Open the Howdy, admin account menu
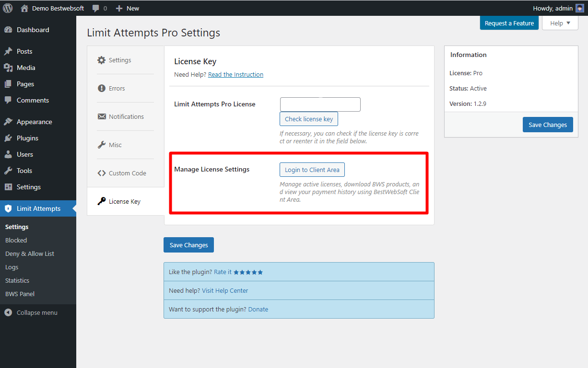 click(x=558, y=8)
